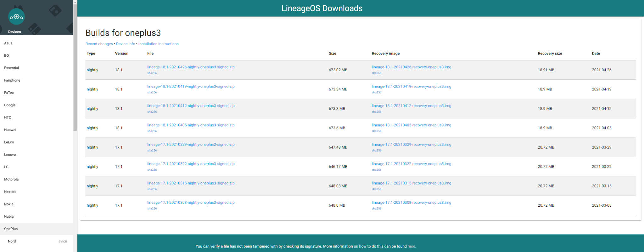Open the Nubia vendor entry
Image resolution: width=644 pixels, height=252 pixels.
[36, 216]
